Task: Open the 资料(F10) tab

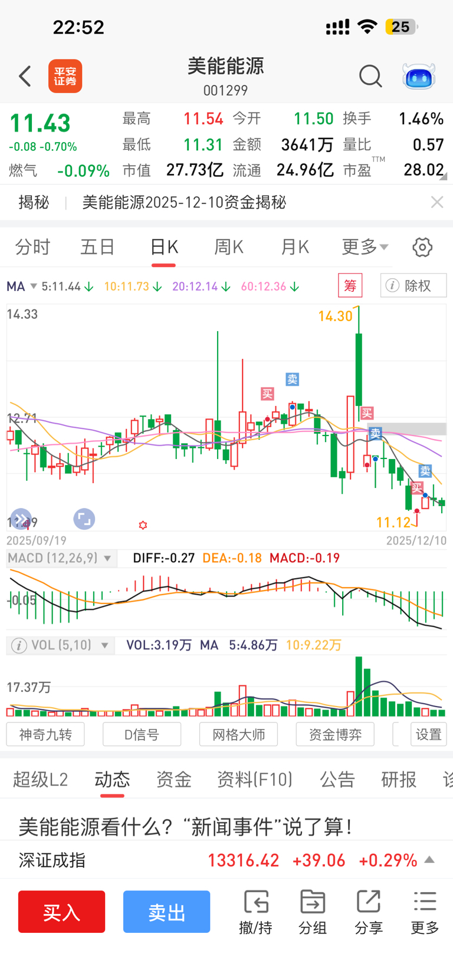Action: (255, 780)
